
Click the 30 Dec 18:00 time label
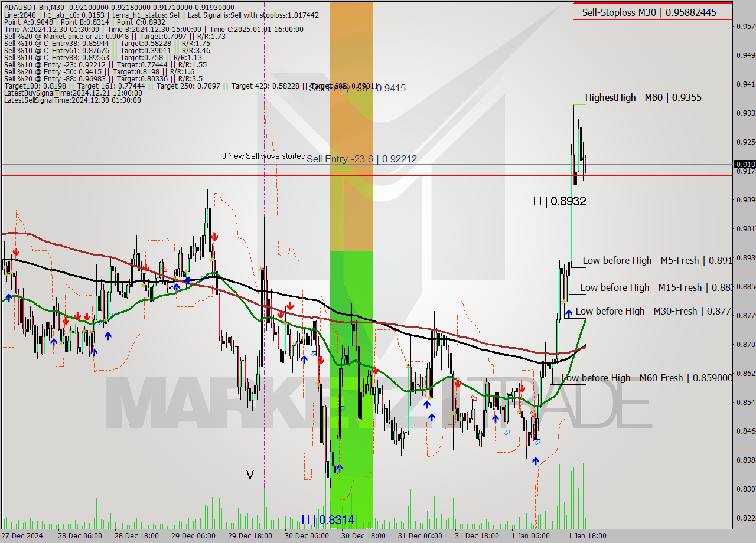[363, 536]
